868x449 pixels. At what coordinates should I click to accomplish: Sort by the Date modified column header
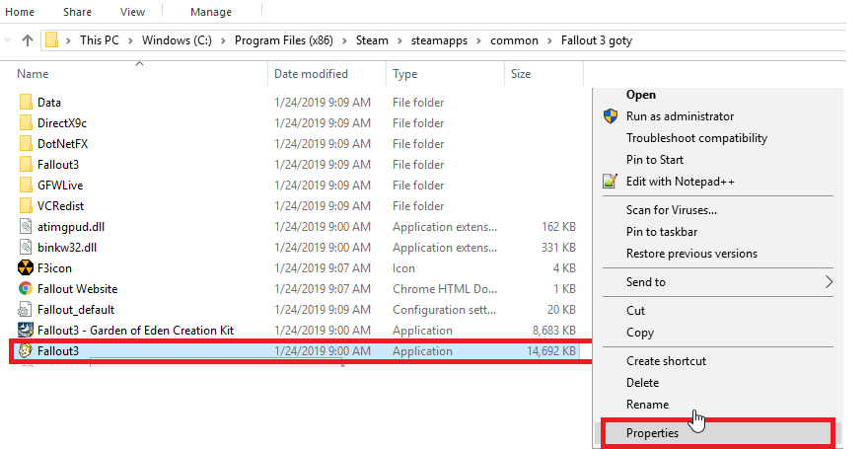click(x=311, y=74)
